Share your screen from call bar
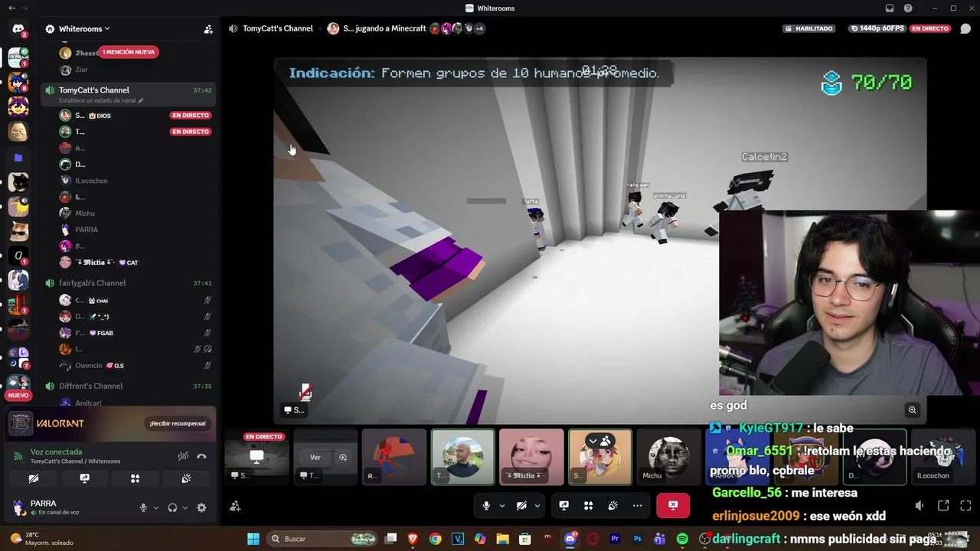Viewport: 980px width, 551px height. tap(563, 505)
